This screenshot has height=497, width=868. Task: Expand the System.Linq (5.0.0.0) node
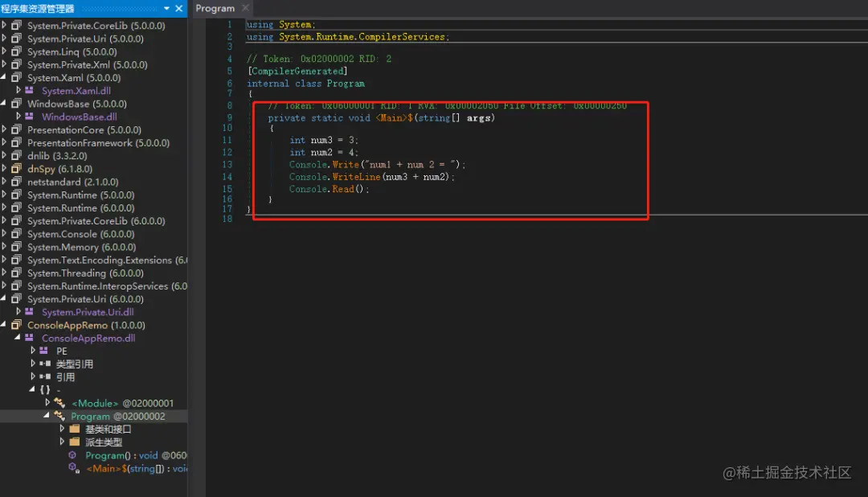pyautogui.click(x=4, y=51)
